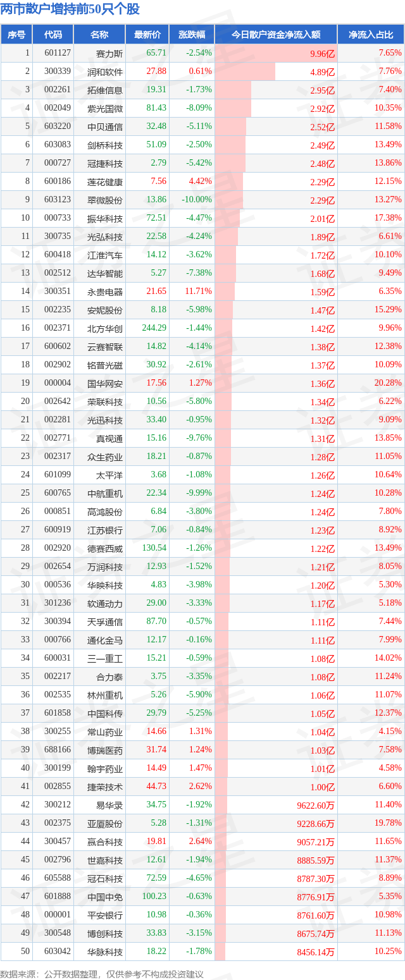405x980 pixels.
Task: Click the title 两市散户增持前50只个股
Action: pyautogui.click(x=71, y=9)
